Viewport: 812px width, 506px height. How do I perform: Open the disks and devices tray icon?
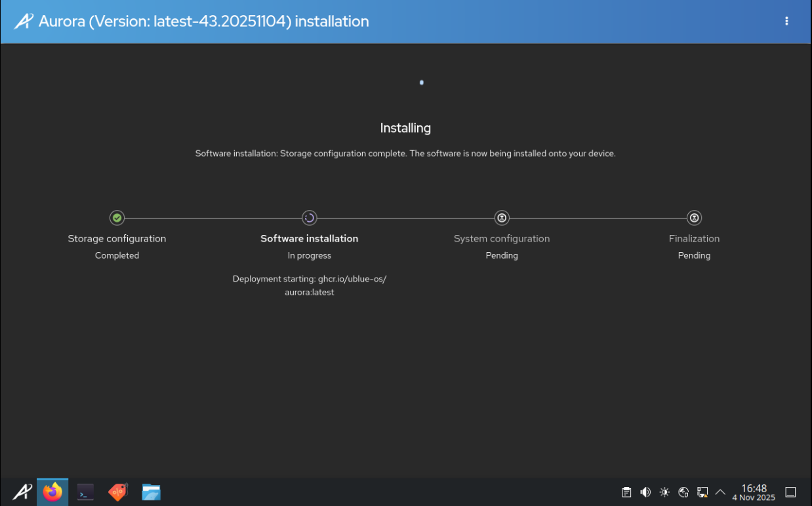click(702, 492)
